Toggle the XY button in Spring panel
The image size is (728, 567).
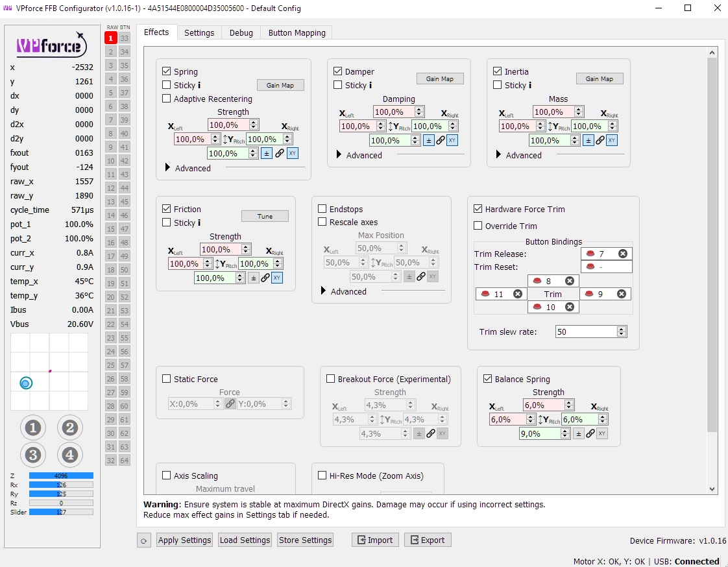click(293, 153)
